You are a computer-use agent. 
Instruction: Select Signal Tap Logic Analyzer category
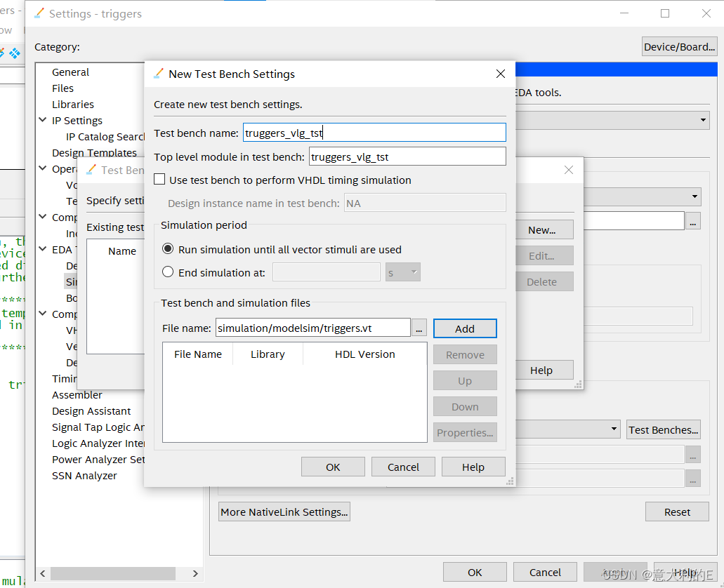tap(98, 427)
